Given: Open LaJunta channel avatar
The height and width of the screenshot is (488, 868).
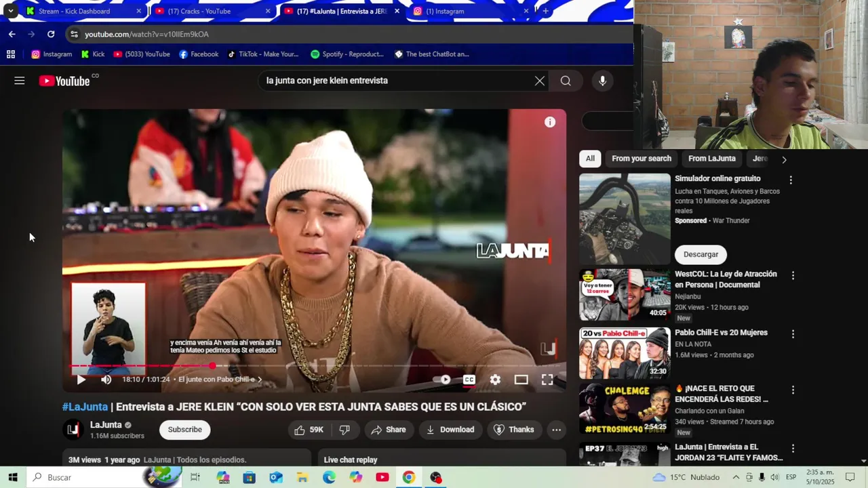Looking at the screenshot, I should pyautogui.click(x=73, y=430).
